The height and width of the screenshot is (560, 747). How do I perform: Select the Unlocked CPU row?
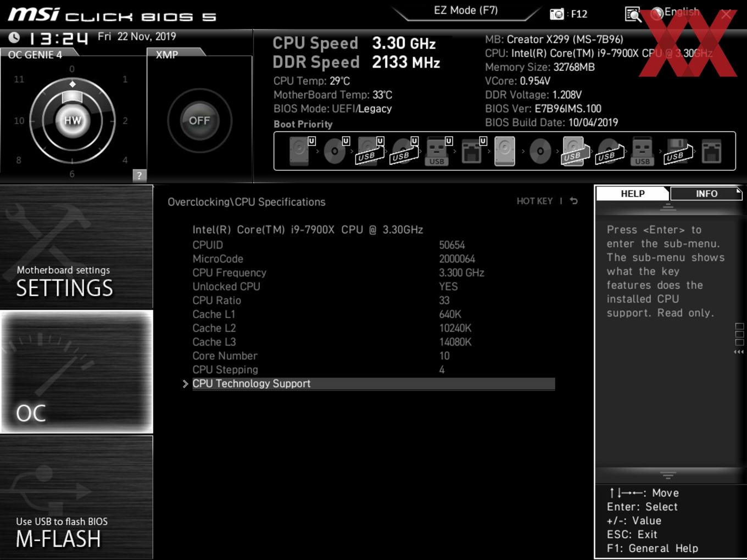[374, 287]
